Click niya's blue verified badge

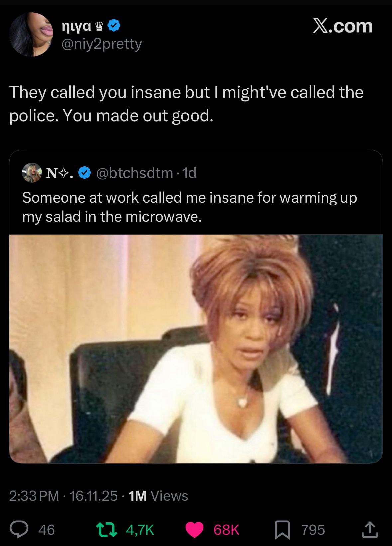point(114,26)
